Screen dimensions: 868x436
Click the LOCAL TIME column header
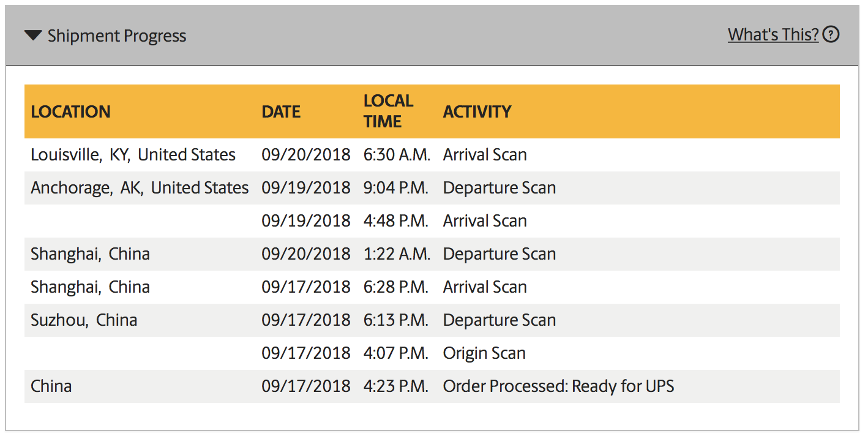pos(388,111)
